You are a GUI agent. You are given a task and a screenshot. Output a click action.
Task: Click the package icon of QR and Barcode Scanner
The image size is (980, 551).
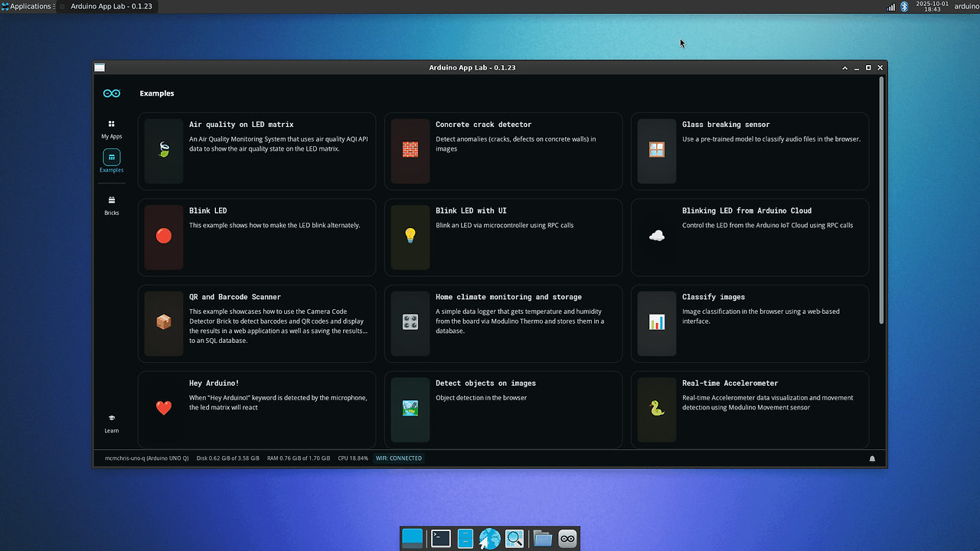[x=164, y=322]
